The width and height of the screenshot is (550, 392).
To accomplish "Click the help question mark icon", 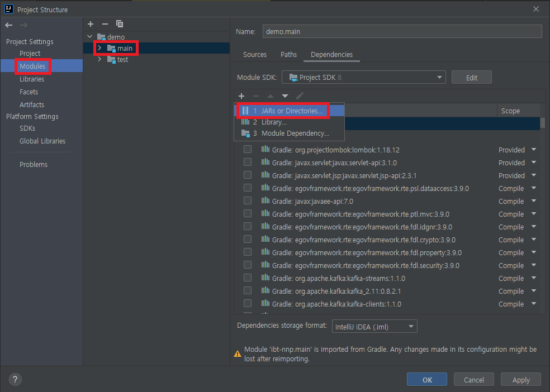I will tap(15, 379).
